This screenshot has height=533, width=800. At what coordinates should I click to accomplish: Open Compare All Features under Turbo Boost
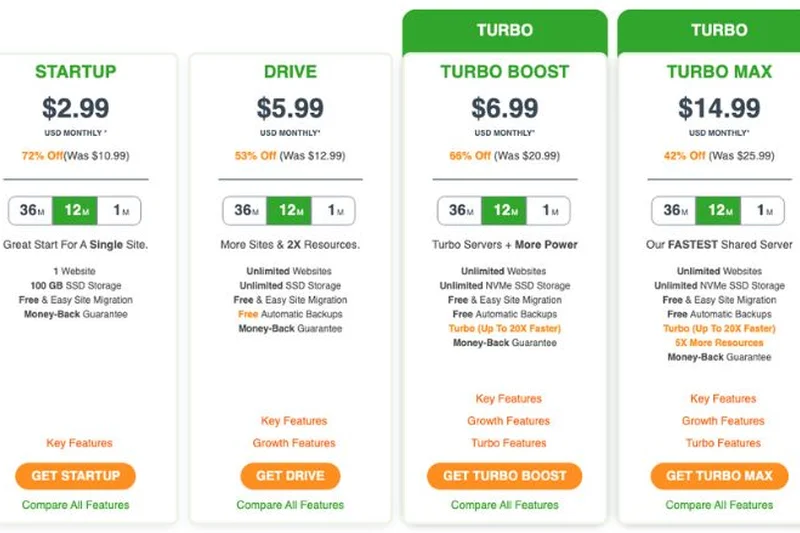tap(505, 505)
